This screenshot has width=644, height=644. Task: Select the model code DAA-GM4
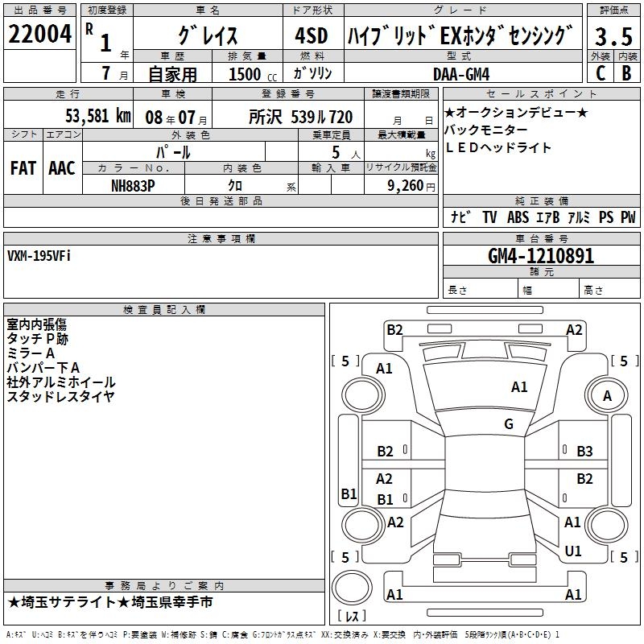461,74
